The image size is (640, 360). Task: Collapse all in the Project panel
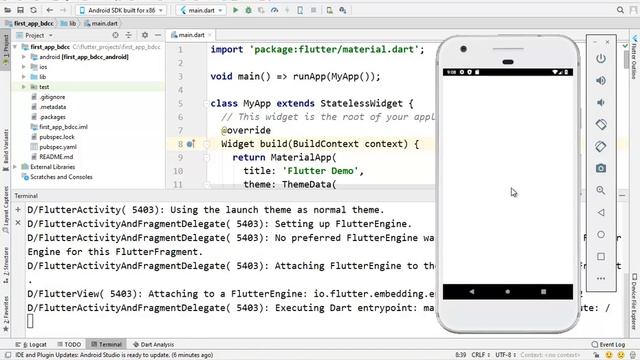[x=129, y=35]
